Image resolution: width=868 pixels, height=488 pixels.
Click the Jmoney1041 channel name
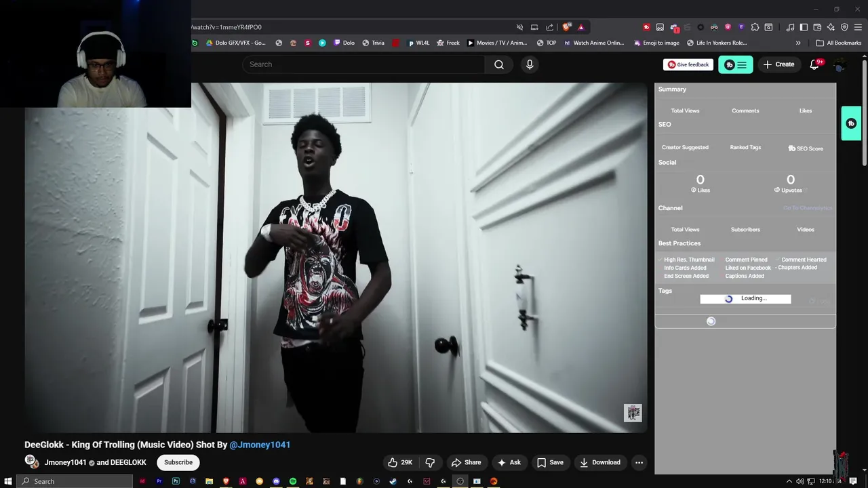point(65,462)
